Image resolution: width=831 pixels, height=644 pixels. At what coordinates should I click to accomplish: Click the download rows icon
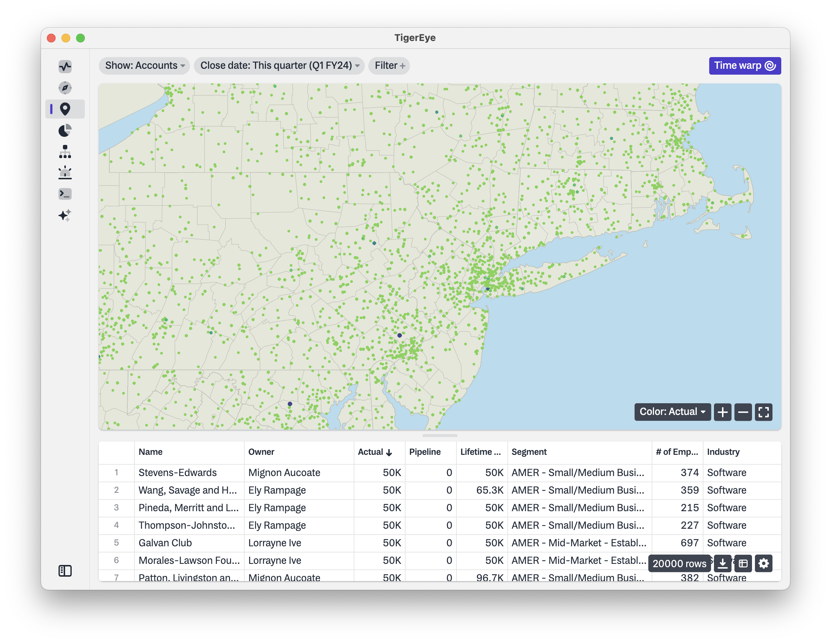point(723,563)
